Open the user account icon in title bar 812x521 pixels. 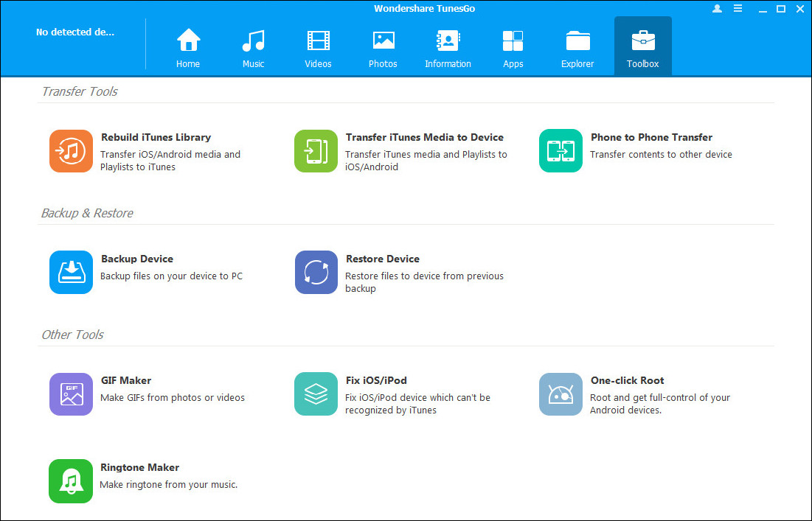pyautogui.click(x=718, y=9)
